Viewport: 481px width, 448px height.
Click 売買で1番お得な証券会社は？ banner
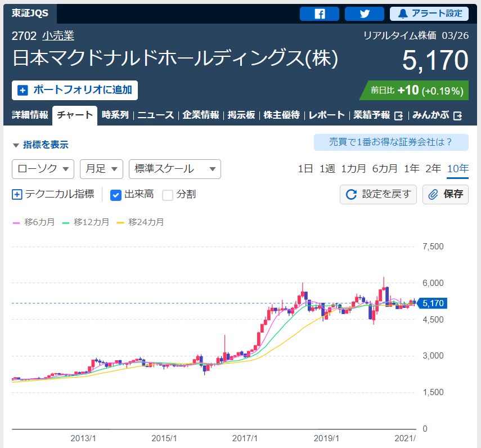(391, 142)
